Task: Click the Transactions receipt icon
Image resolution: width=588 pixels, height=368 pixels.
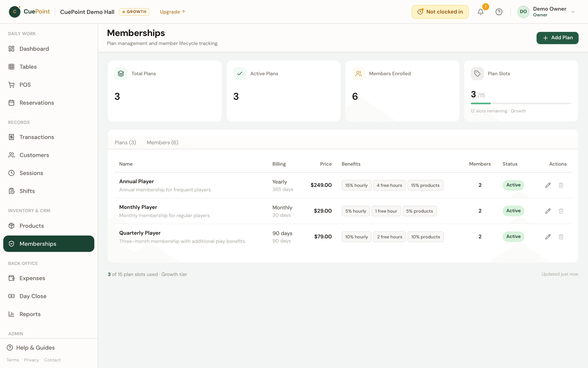Action: tap(11, 137)
